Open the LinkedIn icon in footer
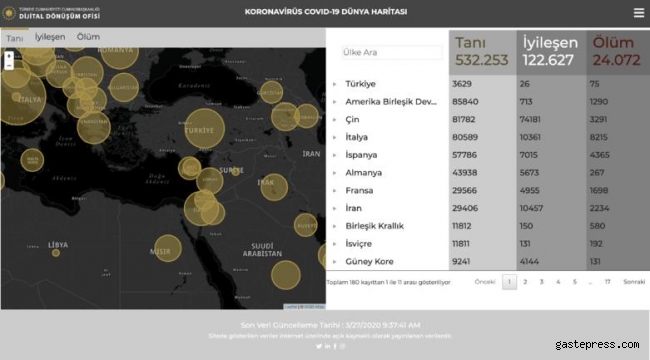Viewport: 650px width, 360px height. pos(327,346)
